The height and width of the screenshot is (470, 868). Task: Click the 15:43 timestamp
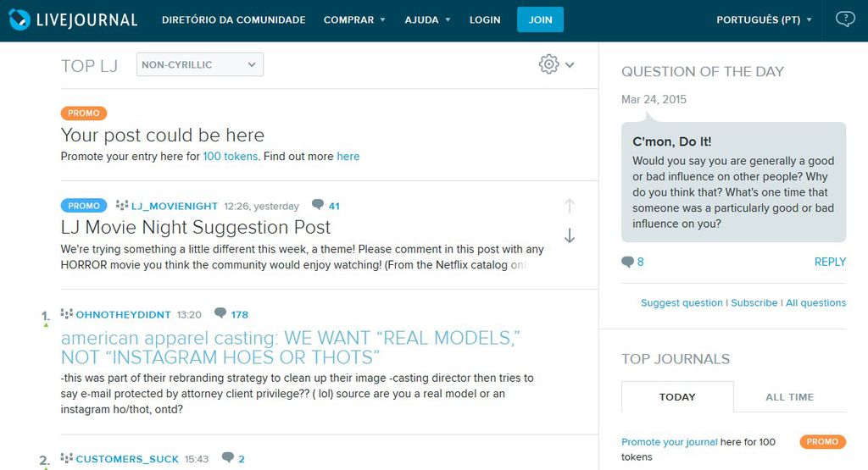197,459
